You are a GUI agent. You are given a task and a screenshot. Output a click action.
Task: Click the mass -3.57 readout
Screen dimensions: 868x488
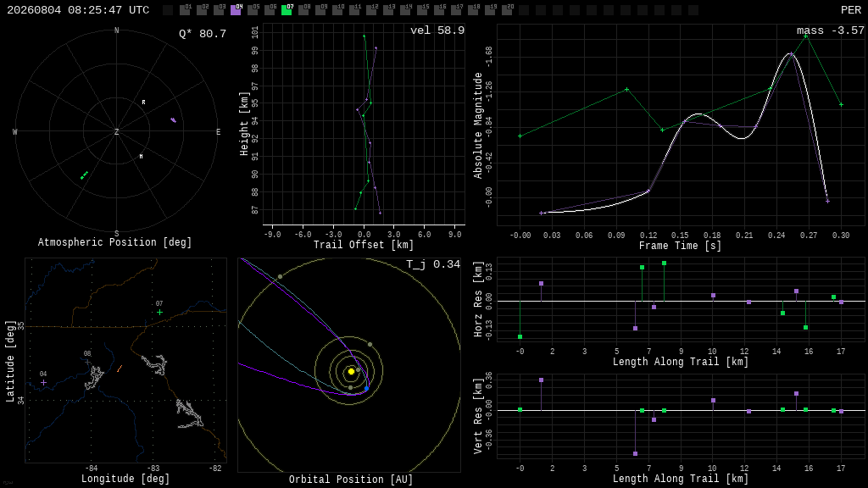coord(831,30)
